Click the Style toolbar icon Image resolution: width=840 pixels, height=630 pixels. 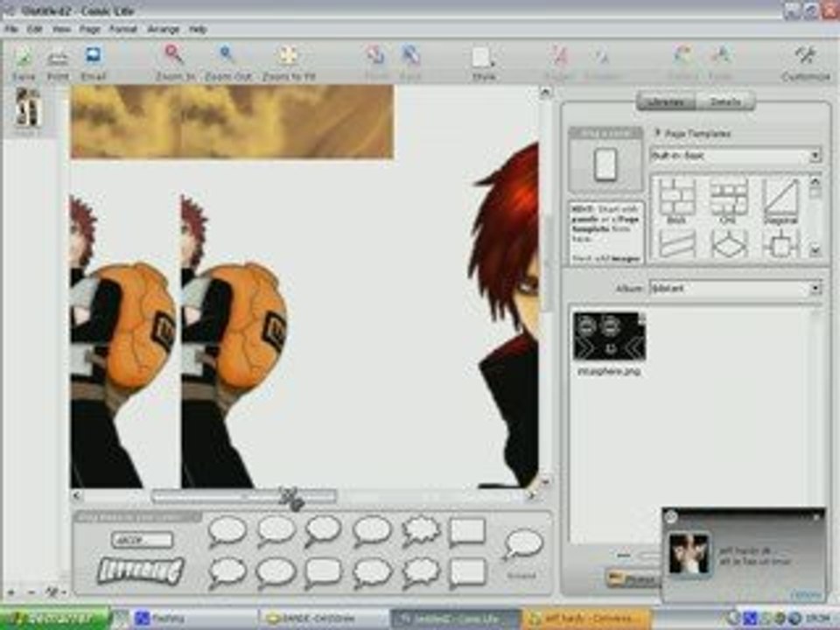[x=483, y=57]
